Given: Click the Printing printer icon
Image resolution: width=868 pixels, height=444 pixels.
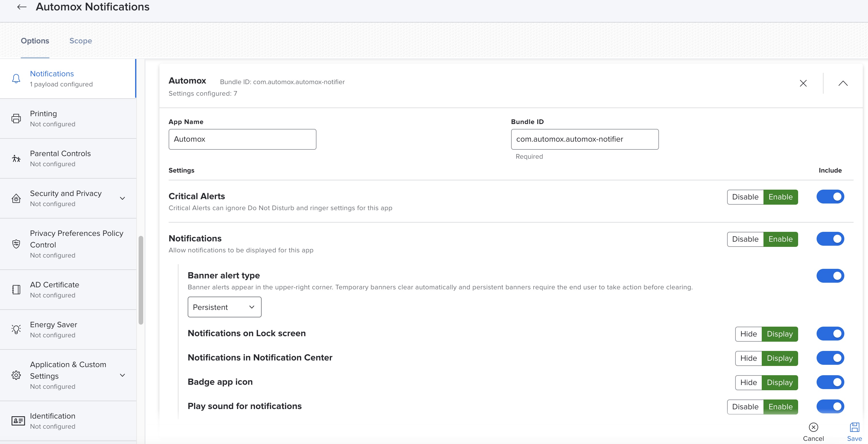Looking at the screenshot, I should point(16,119).
